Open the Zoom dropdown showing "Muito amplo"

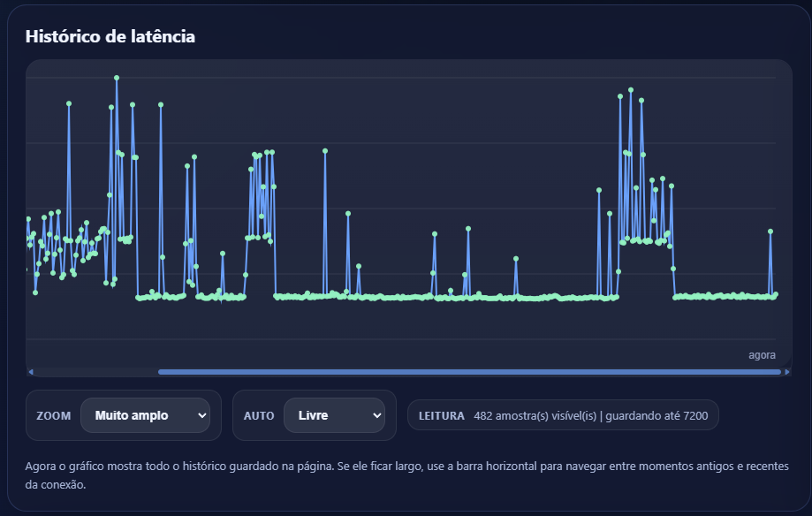coord(145,415)
